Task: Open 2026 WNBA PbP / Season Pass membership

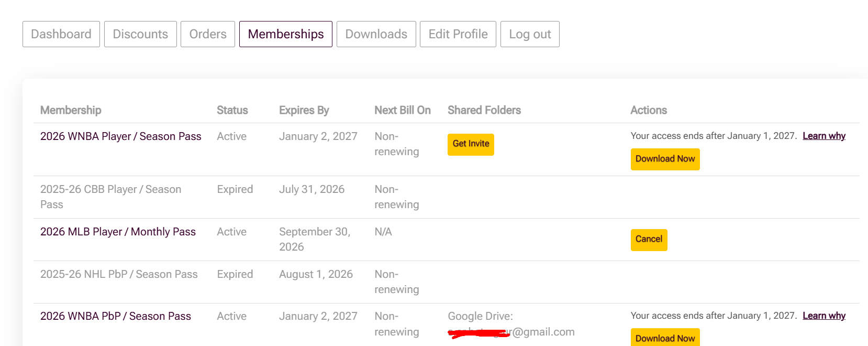Action: pyautogui.click(x=116, y=316)
